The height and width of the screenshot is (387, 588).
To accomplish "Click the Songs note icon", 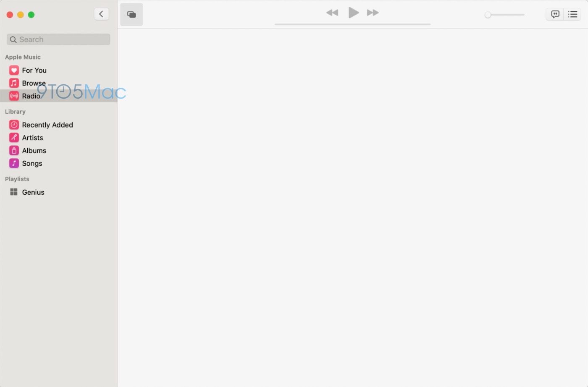I will point(14,163).
